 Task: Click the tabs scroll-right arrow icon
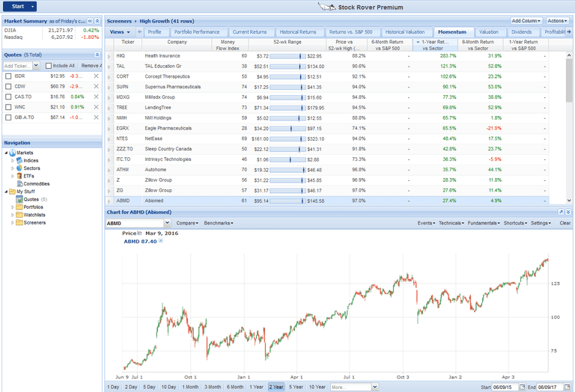coord(569,32)
